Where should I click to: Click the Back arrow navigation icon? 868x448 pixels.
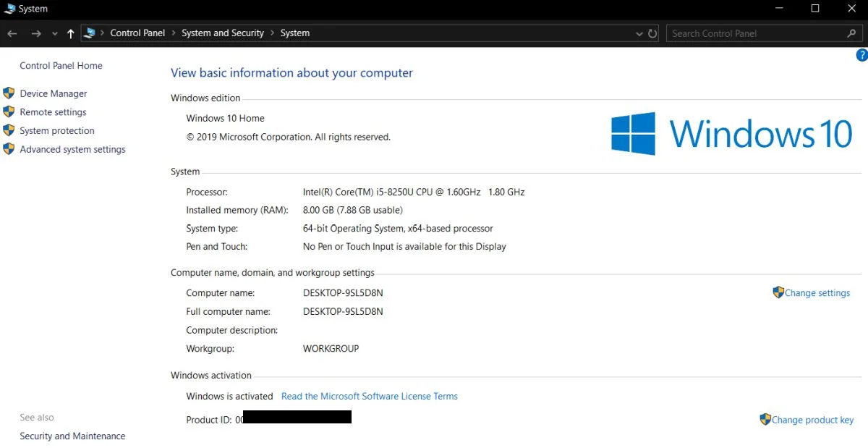pyautogui.click(x=12, y=33)
